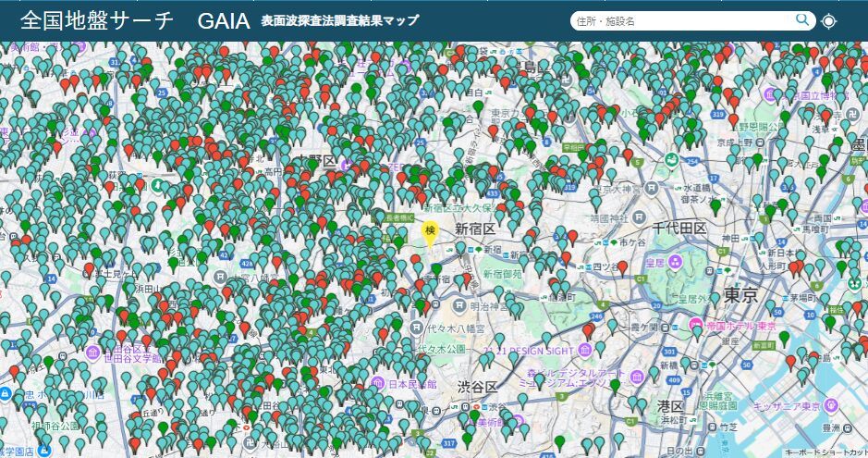Click the magnifier search icon

pyautogui.click(x=802, y=20)
